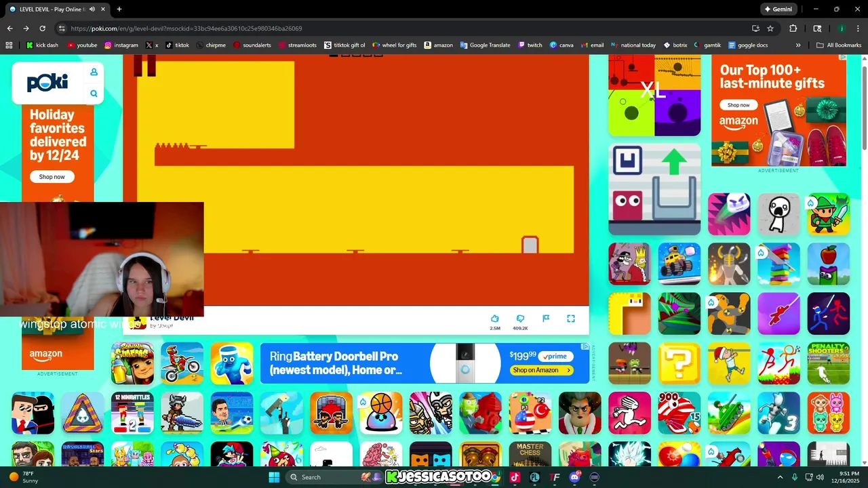
Task: Open the apple-on-head archery game thumbnail
Action: [x=829, y=264]
